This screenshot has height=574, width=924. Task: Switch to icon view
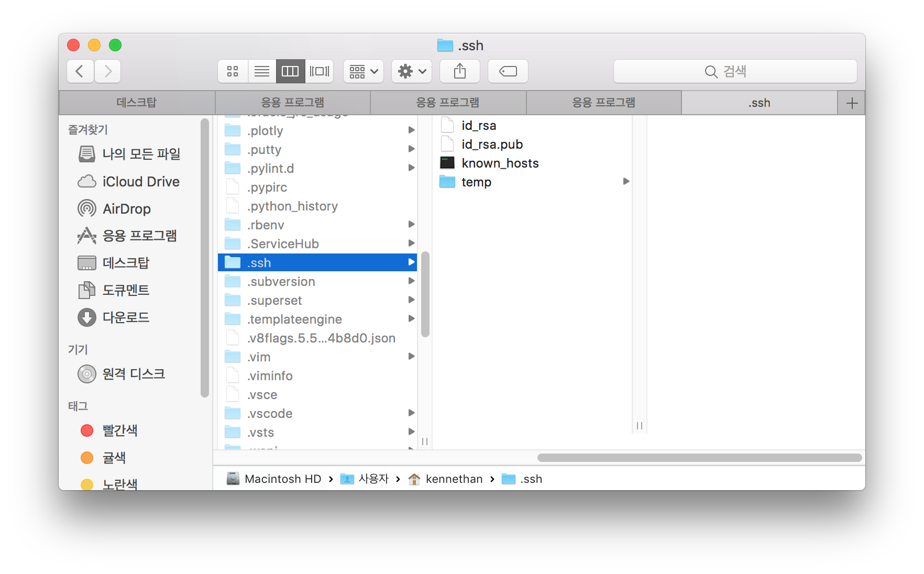pos(233,71)
